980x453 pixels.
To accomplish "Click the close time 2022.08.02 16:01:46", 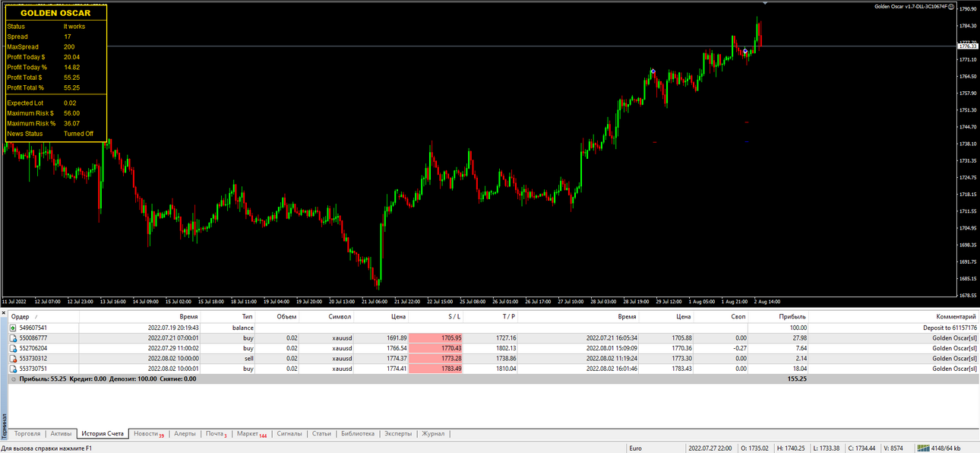I will point(612,368).
